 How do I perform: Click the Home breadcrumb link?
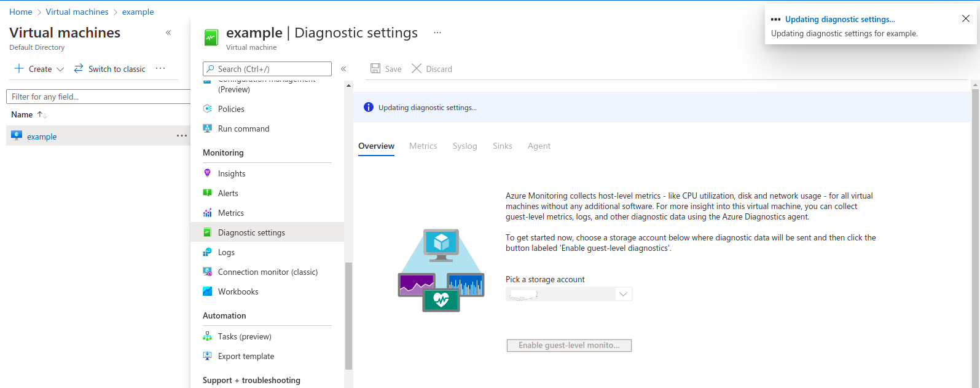tap(21, 12)
